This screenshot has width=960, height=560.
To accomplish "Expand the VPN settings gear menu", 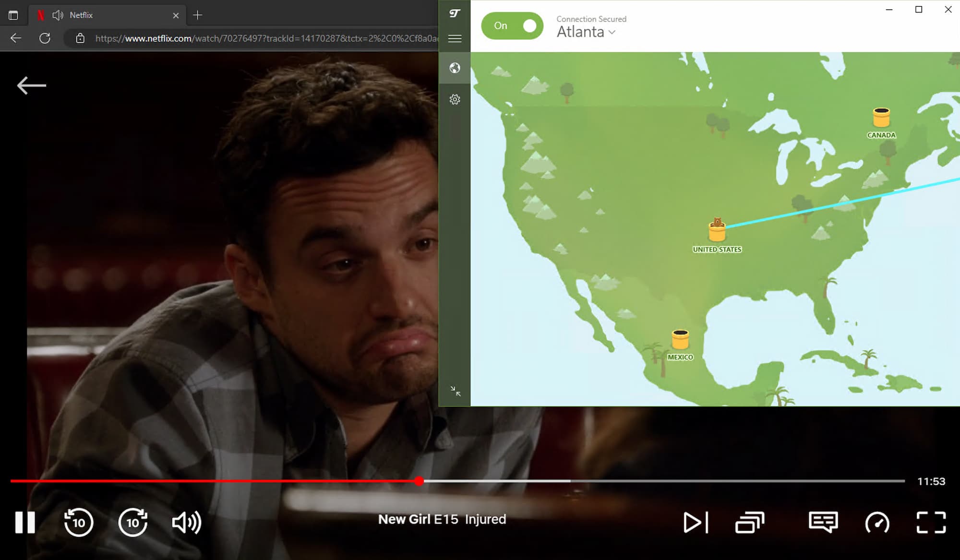I will [455, 99].
